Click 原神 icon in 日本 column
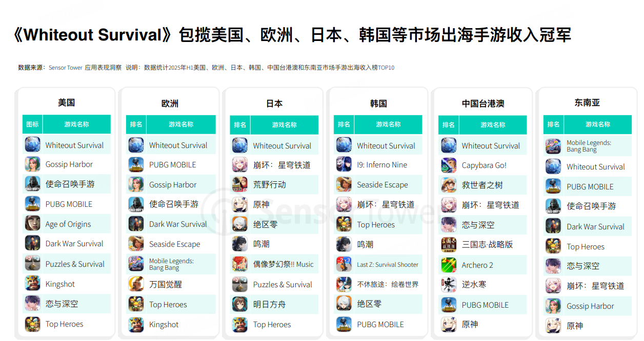The image size is (644, 341). (x=240, y=204)
